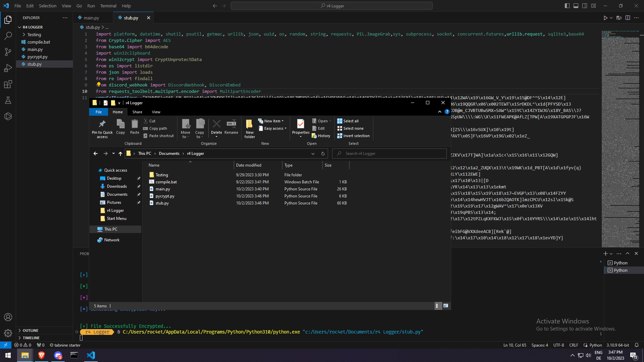Open the Testing flask view in VS Code
This screenshot has height=362, width=644.
8,100
